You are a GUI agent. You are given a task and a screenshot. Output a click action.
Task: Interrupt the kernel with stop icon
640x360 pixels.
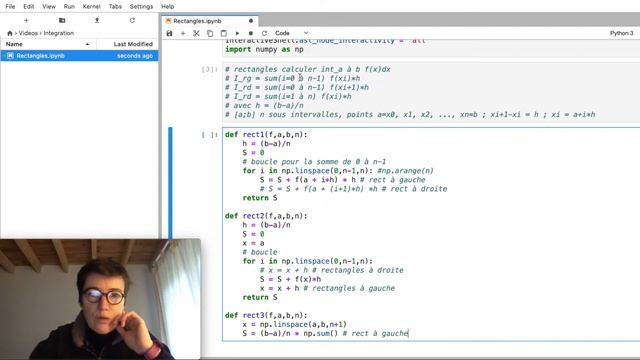pos(251,33)
